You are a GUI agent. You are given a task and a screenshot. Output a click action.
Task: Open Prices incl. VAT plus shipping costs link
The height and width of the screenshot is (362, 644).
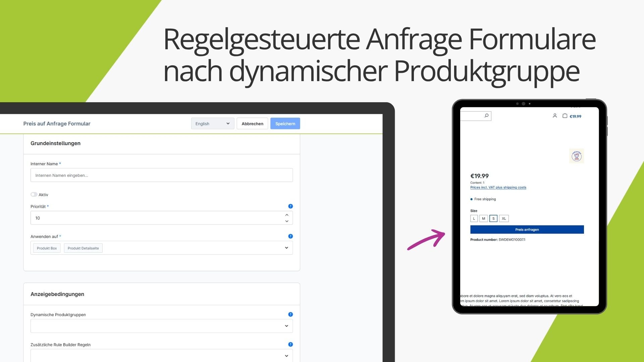498,187
